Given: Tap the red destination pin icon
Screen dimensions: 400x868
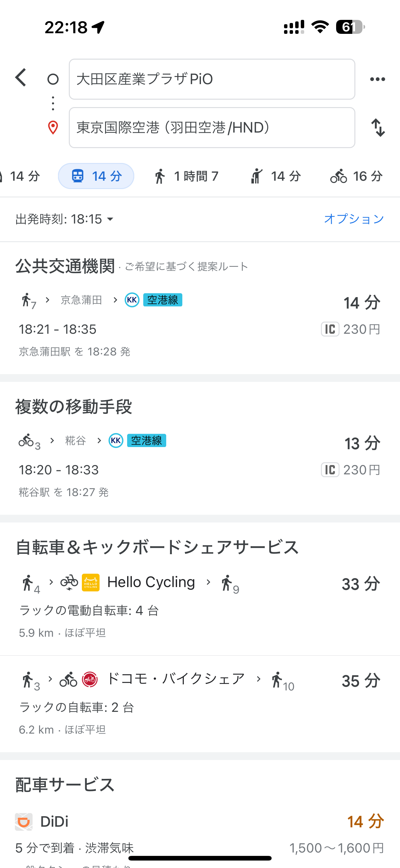Looking at the screenshot, I should (x=53, y=128).
